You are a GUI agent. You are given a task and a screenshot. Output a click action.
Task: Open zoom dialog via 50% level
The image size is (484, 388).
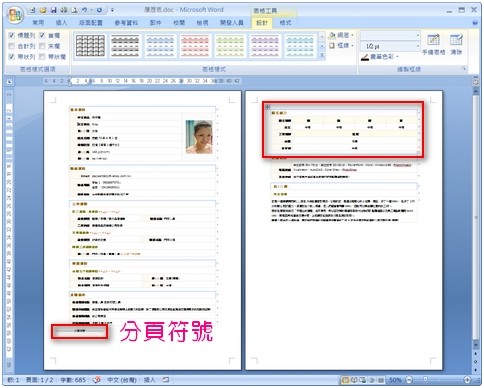coord(395,380)
